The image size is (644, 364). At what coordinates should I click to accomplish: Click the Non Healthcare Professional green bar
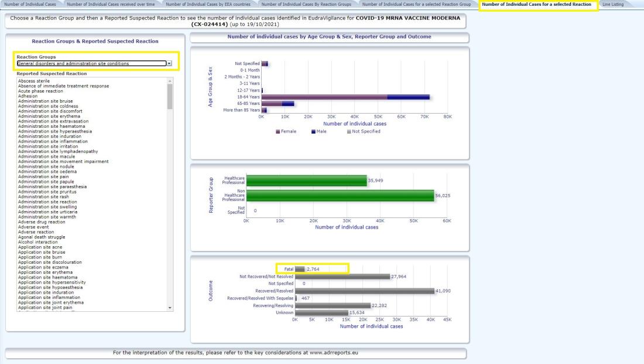pos(340,196)
